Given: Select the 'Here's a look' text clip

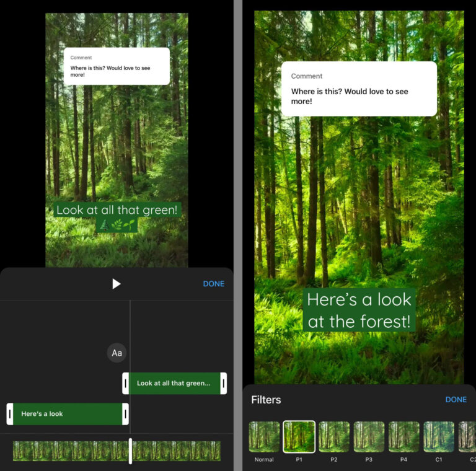Looking at the screenshot, I should (67, 414).
